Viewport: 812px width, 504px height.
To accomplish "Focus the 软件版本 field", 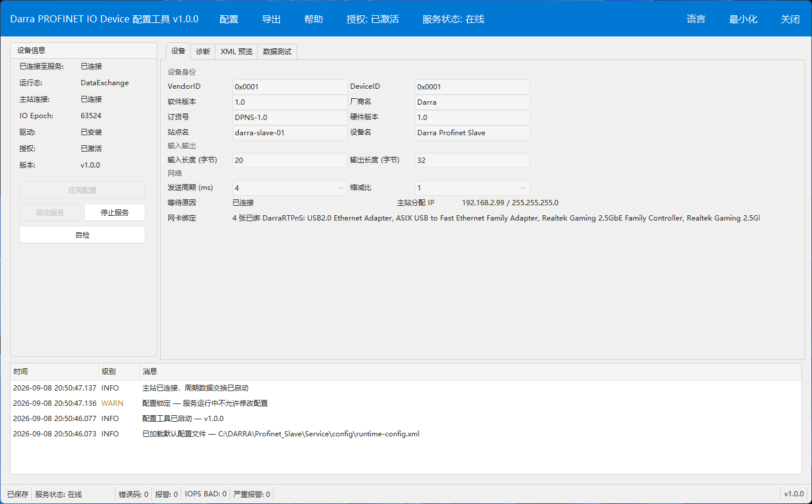I will (290, 102).
